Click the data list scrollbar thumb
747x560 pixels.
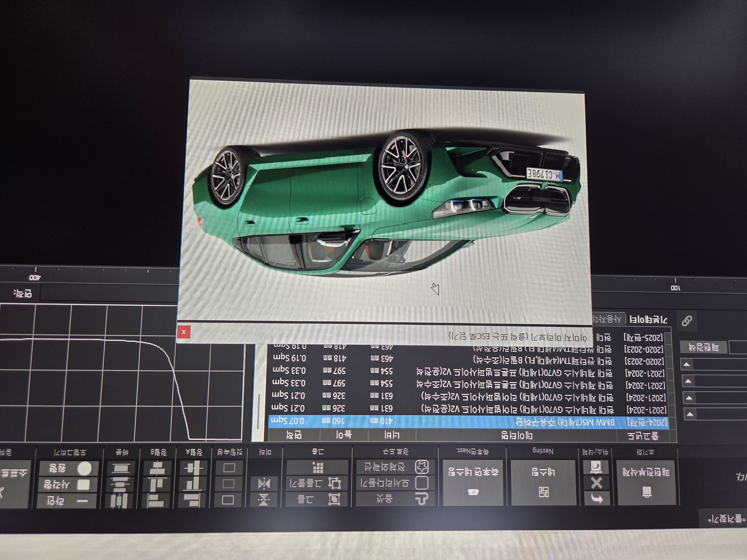click(x=259, y=411)
